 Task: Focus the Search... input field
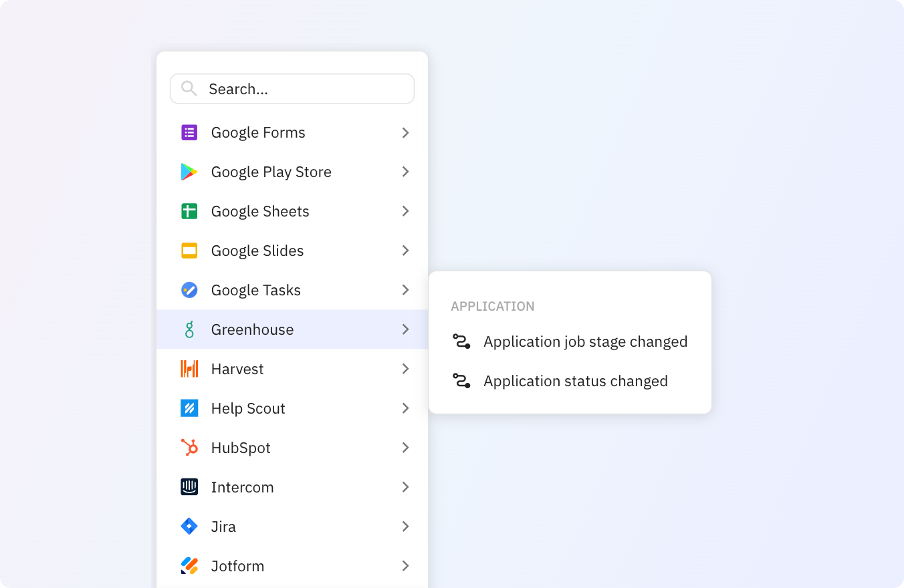point(292,89)
